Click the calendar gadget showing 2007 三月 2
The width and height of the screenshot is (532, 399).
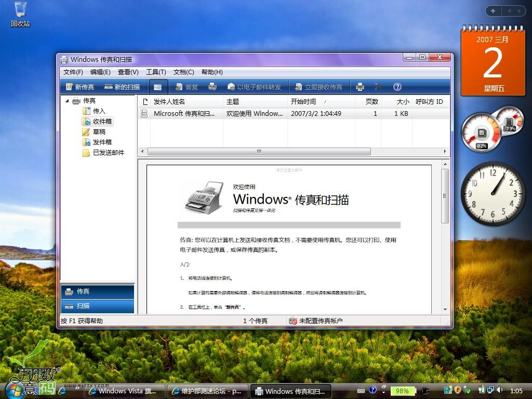click(493, 61)
